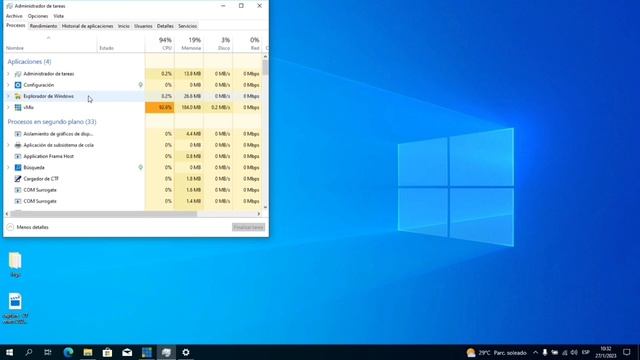Sort by the Red column header
The width and height of the screenshot is (640, 360).
click(x=247, y=43)
